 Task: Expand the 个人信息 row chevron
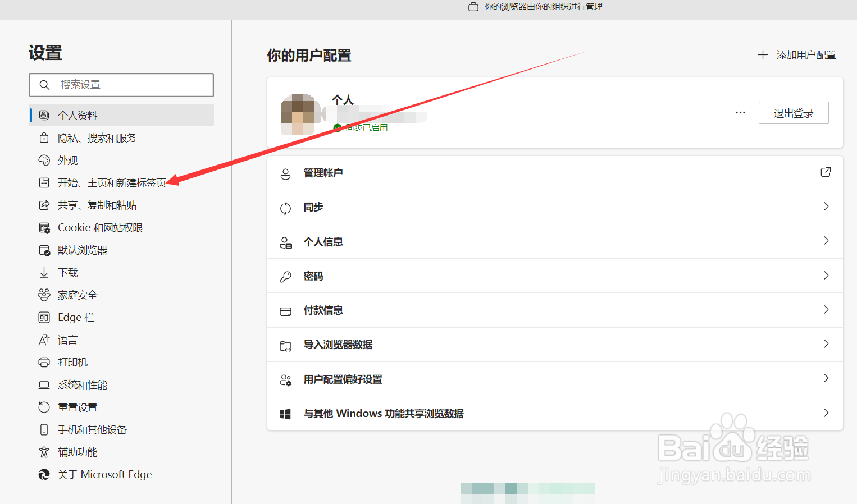826,240
